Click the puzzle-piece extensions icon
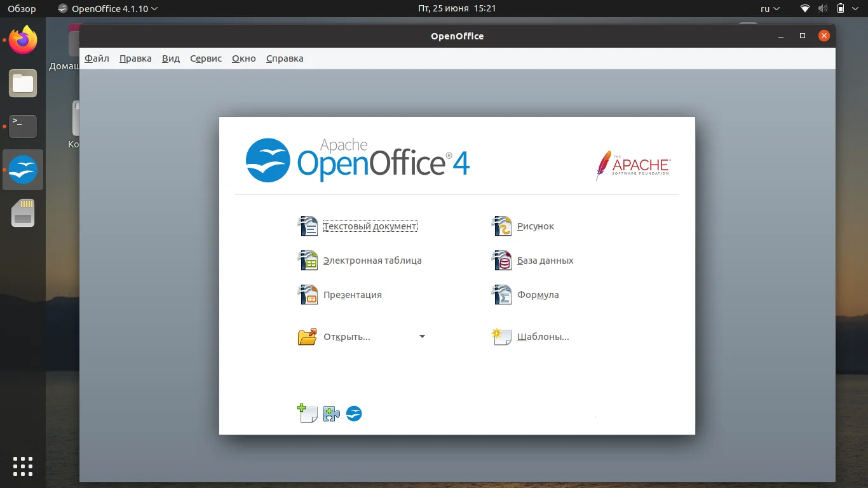Screen dimensions: 868x488 (x=332, y=414)
